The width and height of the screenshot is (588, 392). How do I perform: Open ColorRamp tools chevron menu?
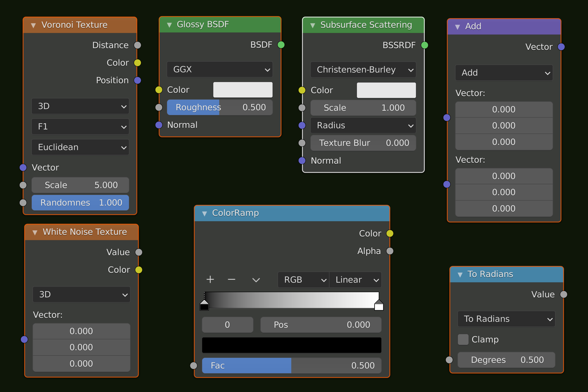click(x=256, y=280)
